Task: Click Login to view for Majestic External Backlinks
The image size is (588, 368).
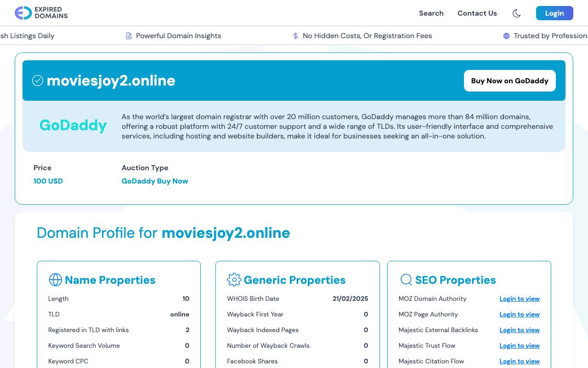Action: pyautogui.click(x=520, y=330)
